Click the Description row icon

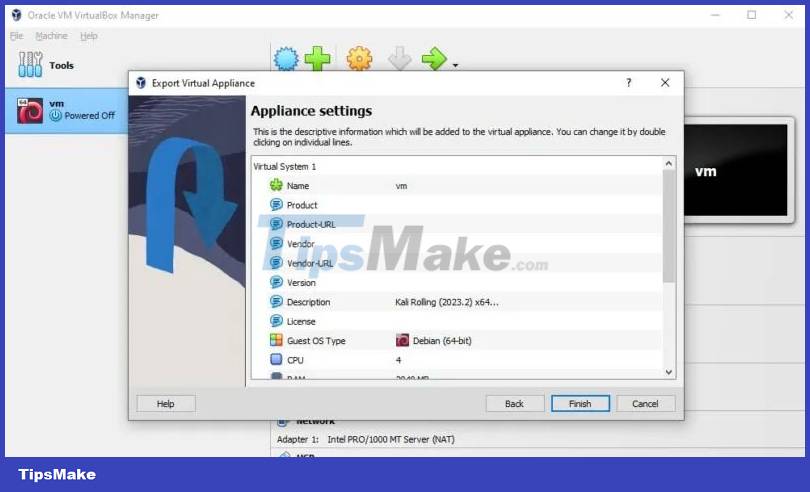[276, 301]
